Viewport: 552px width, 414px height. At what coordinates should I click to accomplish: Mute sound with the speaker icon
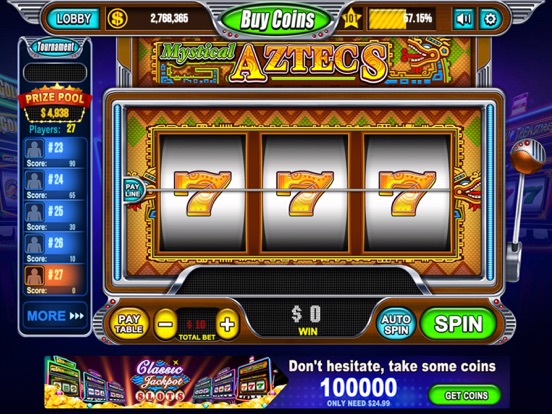click(x=464, y=19)
